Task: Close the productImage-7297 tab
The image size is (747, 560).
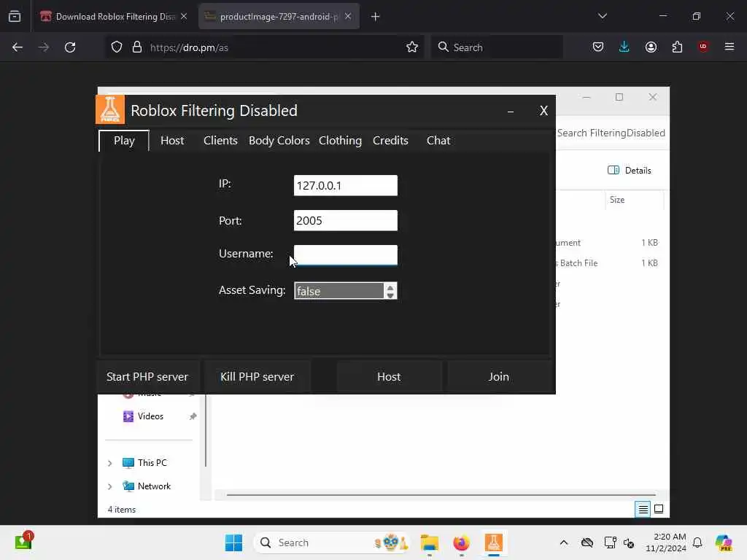Action: pos(348,17)
